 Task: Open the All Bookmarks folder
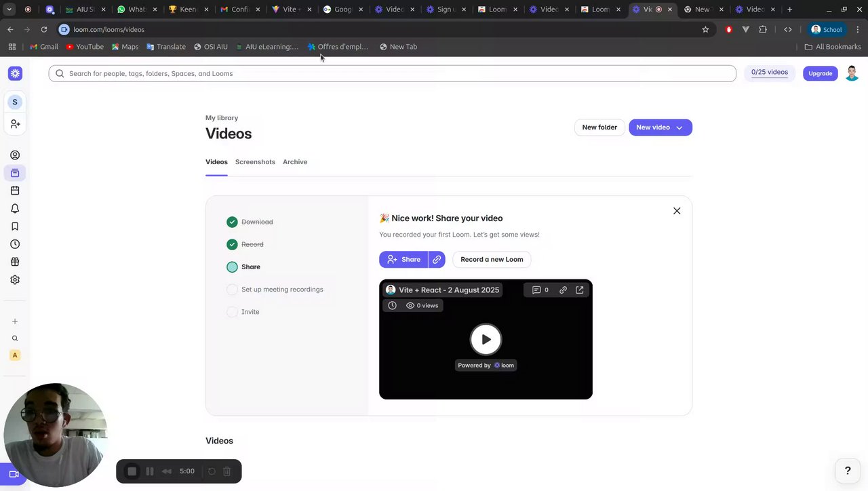point(833,47)
